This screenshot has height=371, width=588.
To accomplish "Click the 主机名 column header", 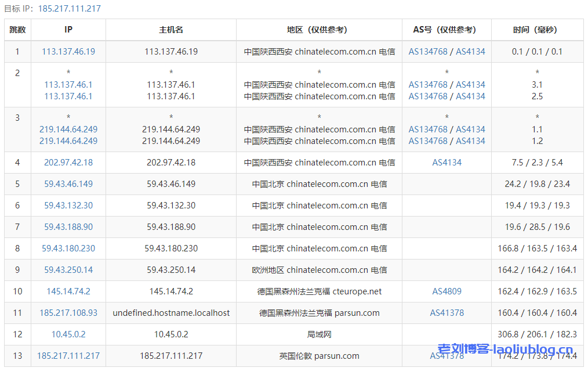I will tap(171, 30).
